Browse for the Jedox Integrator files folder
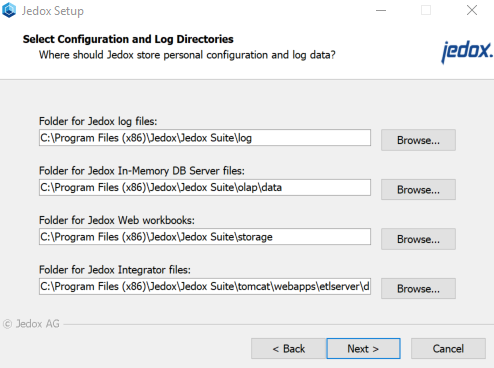The height and width of the screenshot is (368, 494). [418, 288]
